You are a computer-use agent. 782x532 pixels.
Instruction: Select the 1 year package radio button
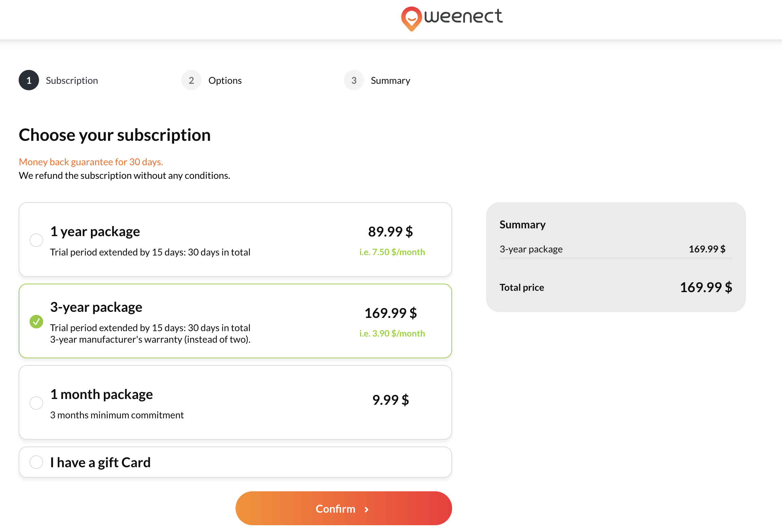tap(36, 240)
